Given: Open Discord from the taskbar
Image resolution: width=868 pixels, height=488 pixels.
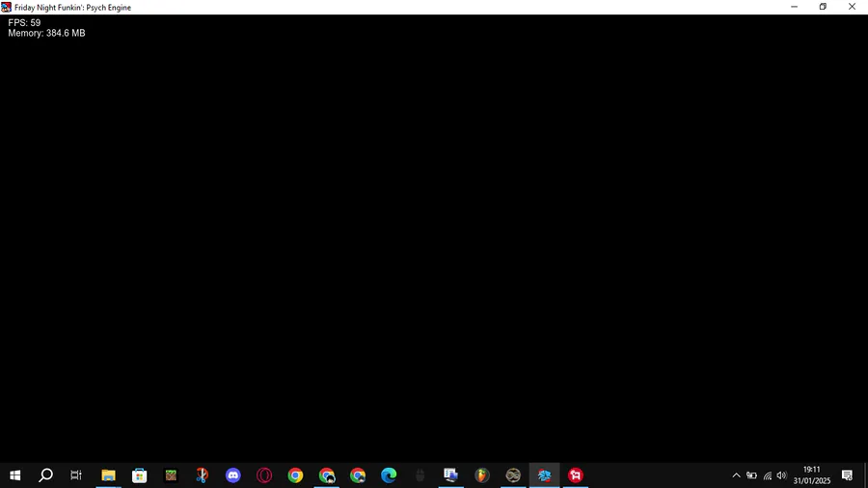Looking at the screenshot, I should point(233,475).
